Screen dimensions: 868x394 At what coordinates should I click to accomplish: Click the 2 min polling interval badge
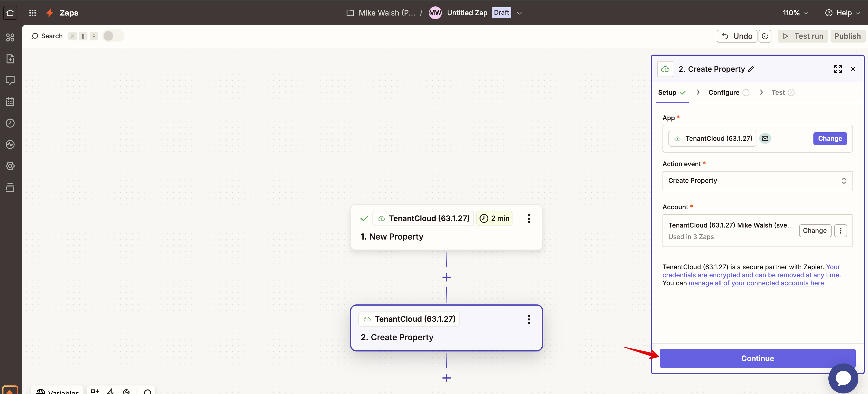tap(494, 218)
